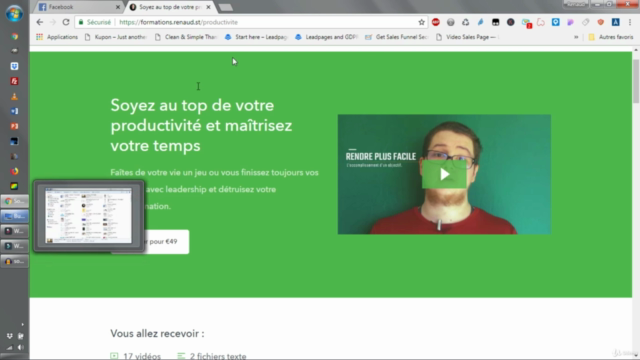Image resolution: width=640 pixels, height=360 pixels.
Task: Open 'Start here – Leadpag' bookmark
Action: [256, 37]
